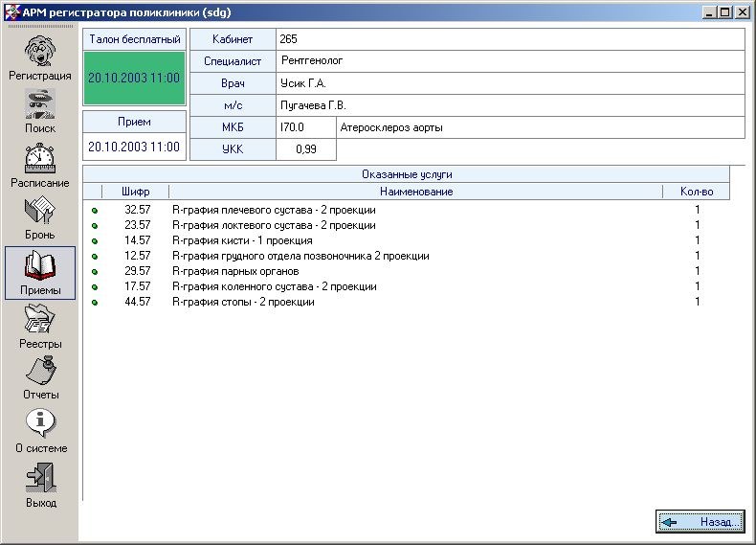This screenshot has height=545, width=756.
Task: Click code 44.57 in Шифр column
Action: coord(138,302)
